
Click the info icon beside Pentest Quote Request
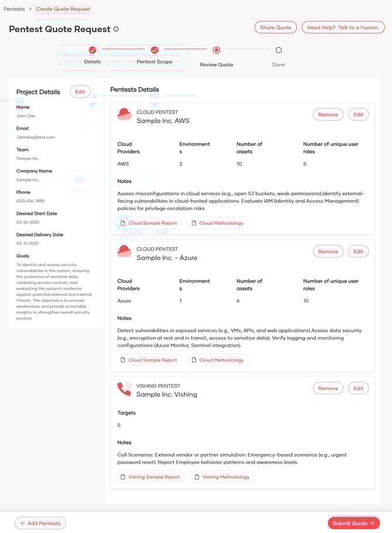point(116,29)
